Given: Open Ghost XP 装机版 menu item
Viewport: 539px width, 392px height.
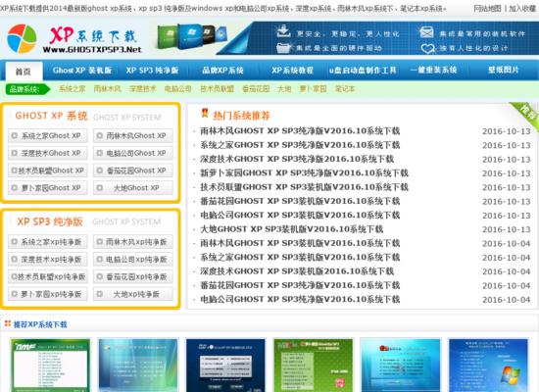Looking at the screenshot, I should click(82, 71).
